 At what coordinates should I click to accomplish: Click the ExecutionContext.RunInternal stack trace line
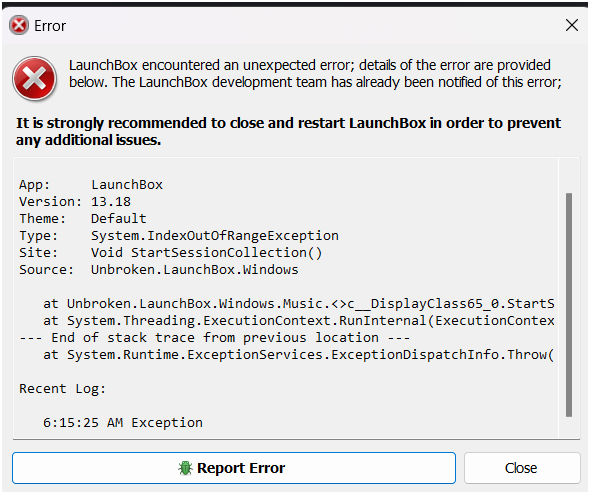(299, 321)
